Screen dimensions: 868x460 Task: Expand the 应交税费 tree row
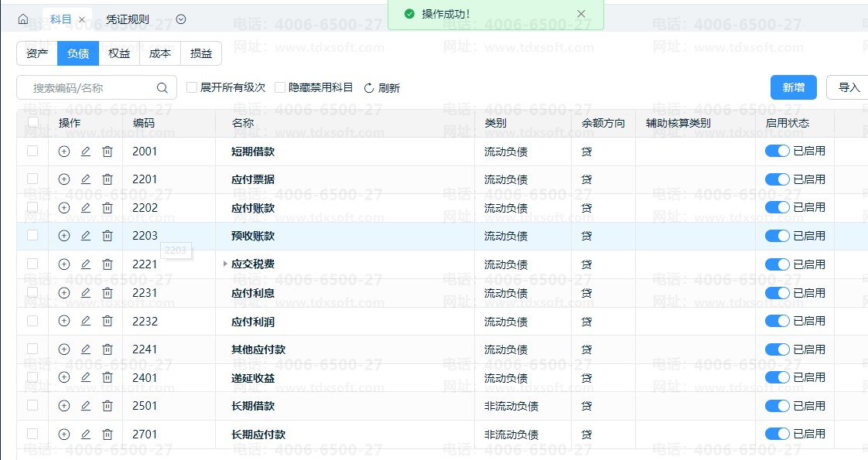click(225, 264)
